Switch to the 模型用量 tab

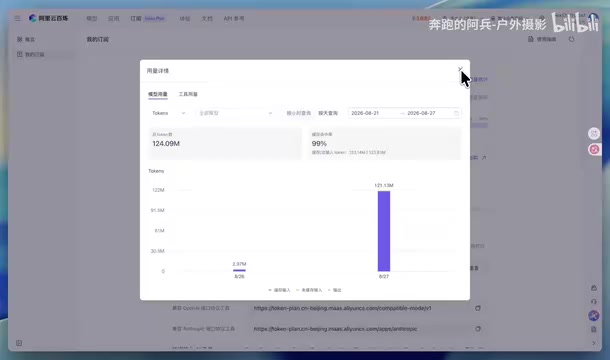point(158,94)
